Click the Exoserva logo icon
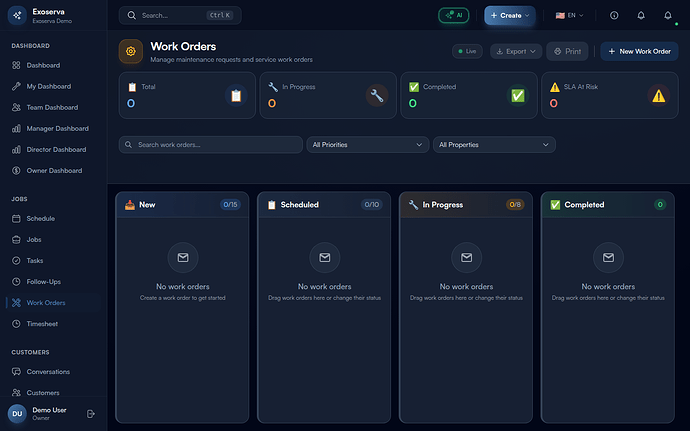Viewport: 690px width, 431px height. (17, 16)
